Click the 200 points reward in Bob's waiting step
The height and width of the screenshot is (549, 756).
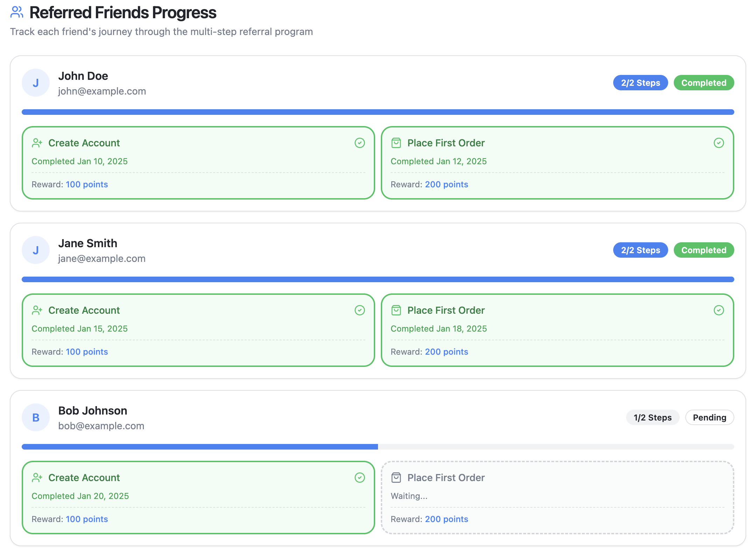446,519
